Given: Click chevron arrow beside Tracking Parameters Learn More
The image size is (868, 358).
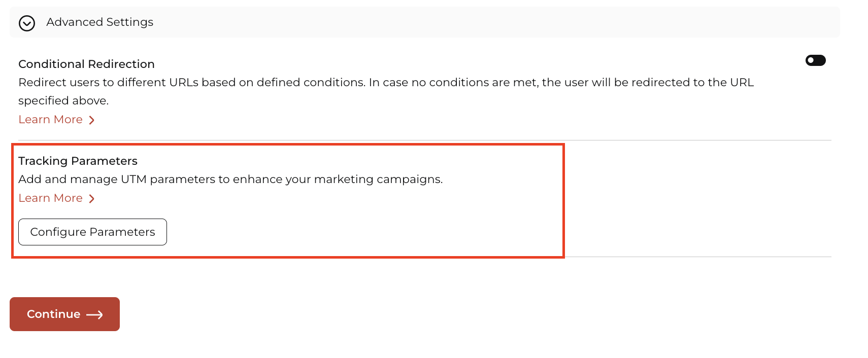Looking at the screenshot, I should tap(92, 199).
